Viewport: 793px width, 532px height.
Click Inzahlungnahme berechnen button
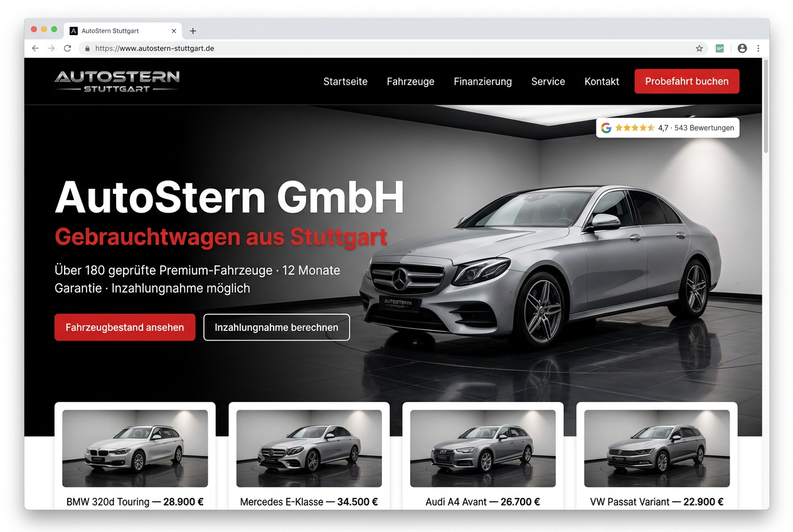277,327
